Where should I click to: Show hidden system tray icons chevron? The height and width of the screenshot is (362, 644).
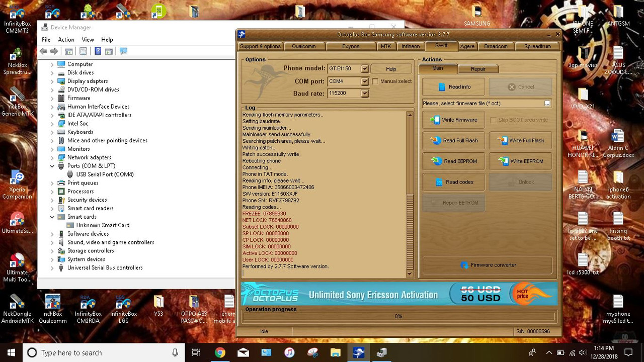[x=549, y=352]
